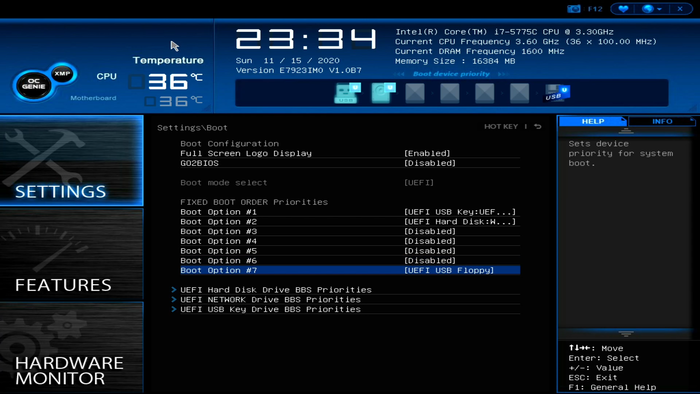Select the Boot Option #1 label
Image resolution: width=700 pixels, height=394 pixels.
coord(219,212)
